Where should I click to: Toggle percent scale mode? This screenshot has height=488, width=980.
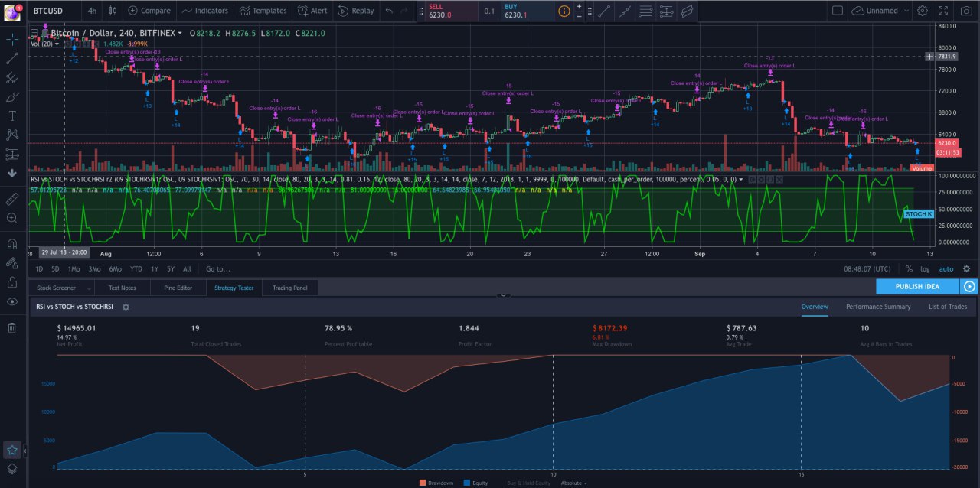pyautogui.click(x=909, y=268)
